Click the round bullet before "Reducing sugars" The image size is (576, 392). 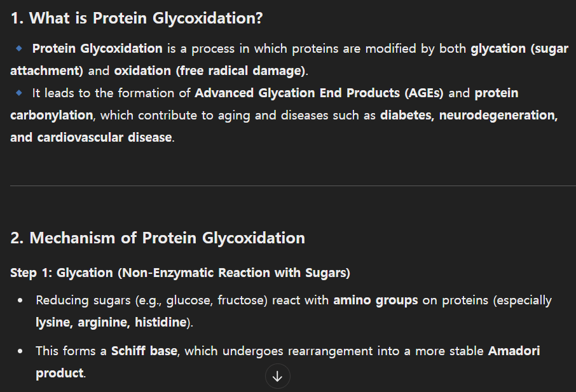point(21,301)
